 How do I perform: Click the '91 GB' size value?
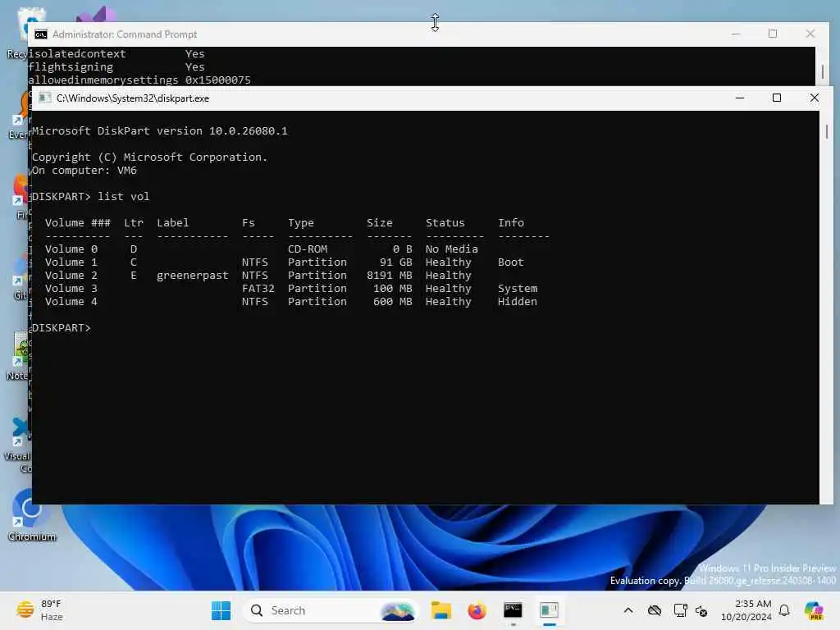coord(396,262)
